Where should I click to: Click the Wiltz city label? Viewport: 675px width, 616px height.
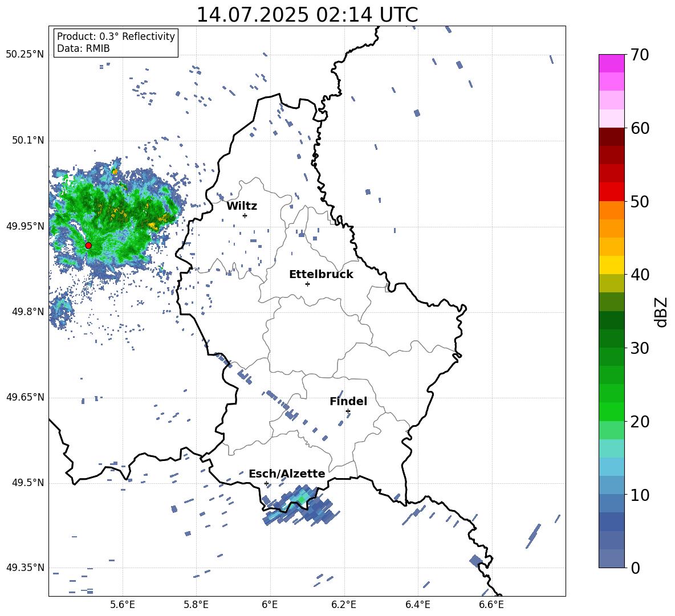pyautogui.click(x=242, y=206)
